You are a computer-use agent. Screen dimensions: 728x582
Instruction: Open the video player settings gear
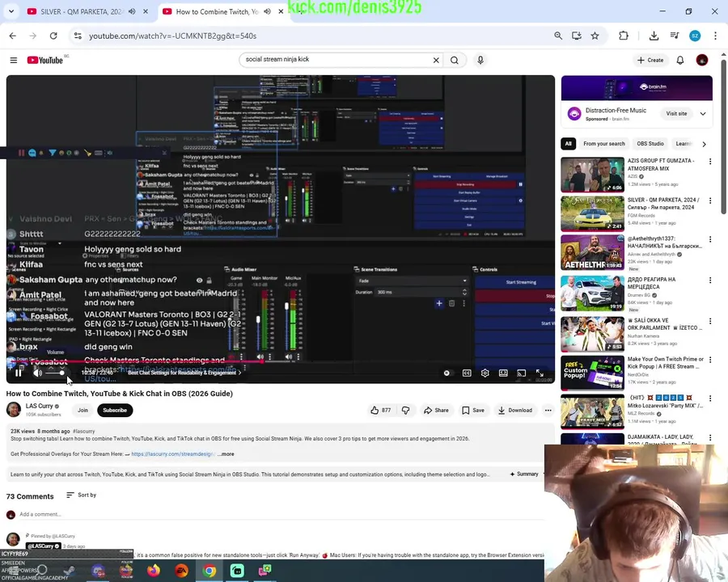[485, 373]
